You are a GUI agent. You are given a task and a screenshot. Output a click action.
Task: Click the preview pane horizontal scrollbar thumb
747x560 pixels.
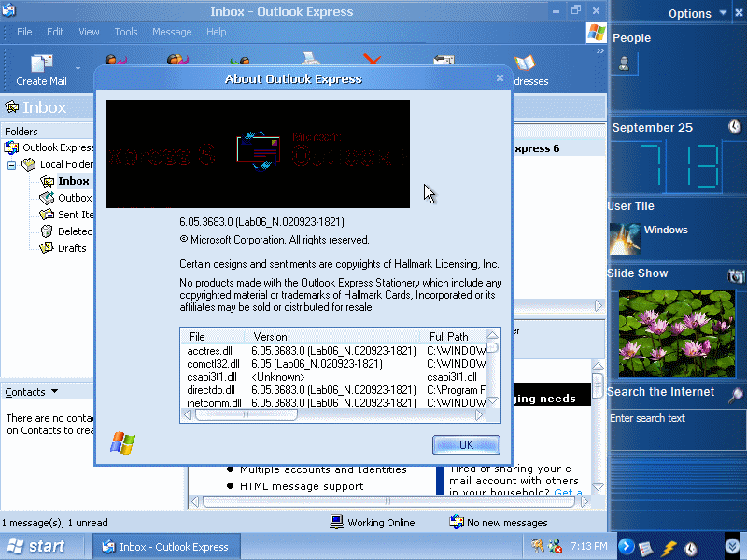[x=388, y=501]
